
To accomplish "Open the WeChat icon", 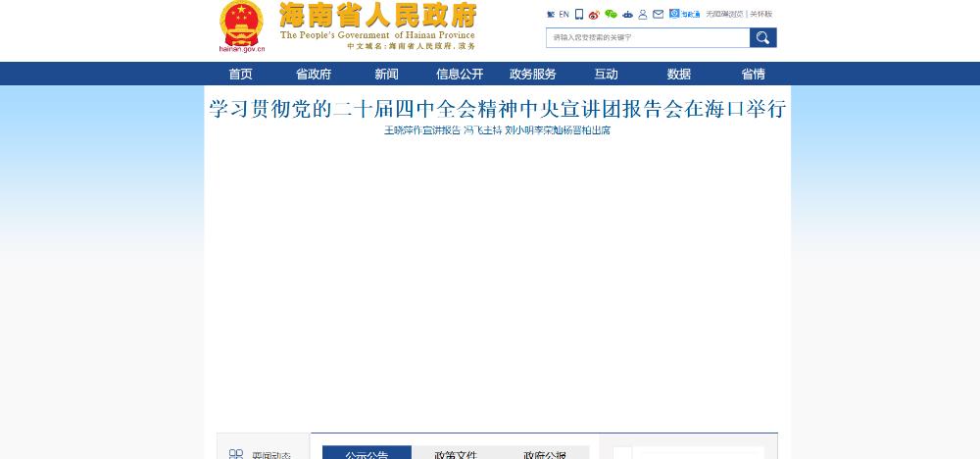I will click(x=611, y=15).
